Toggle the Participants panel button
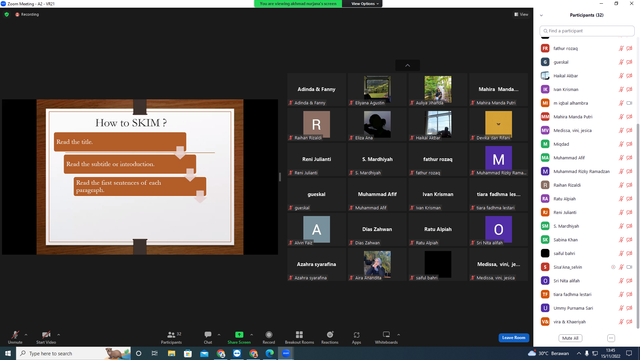This screenshot has width=640, height=360. click(x=171, y=337)
